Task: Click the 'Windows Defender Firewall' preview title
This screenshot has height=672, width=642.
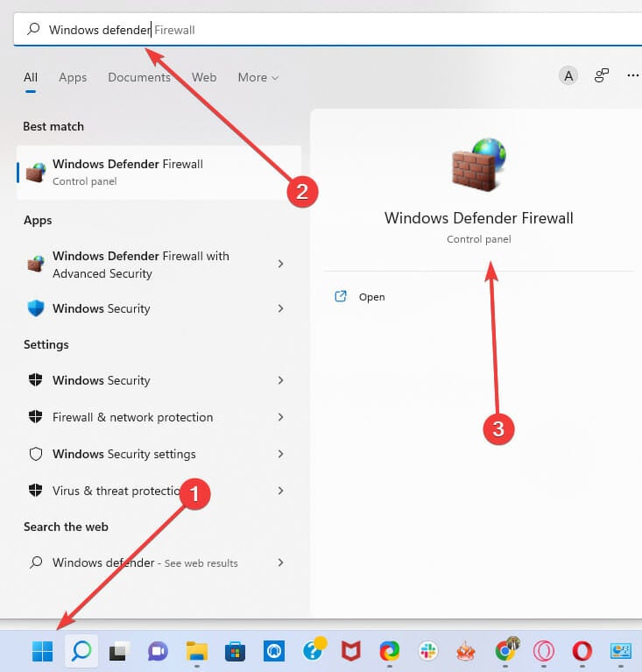Action: [x=479, y=218]
